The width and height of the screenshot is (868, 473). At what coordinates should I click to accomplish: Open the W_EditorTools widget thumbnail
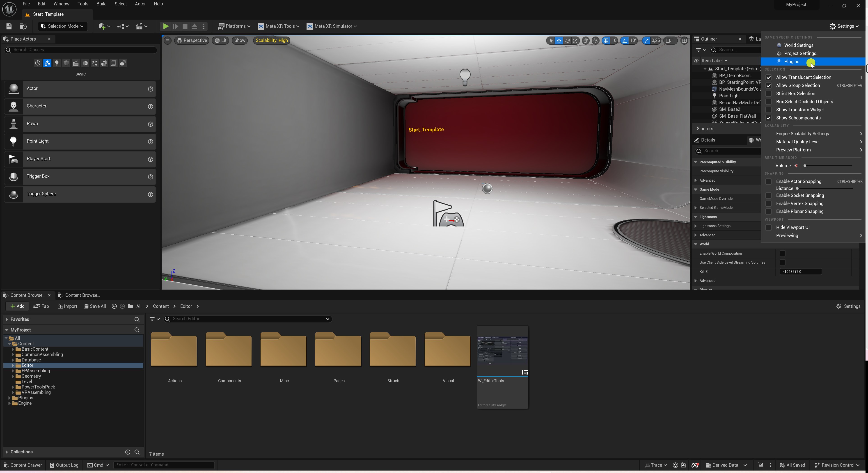502,350
